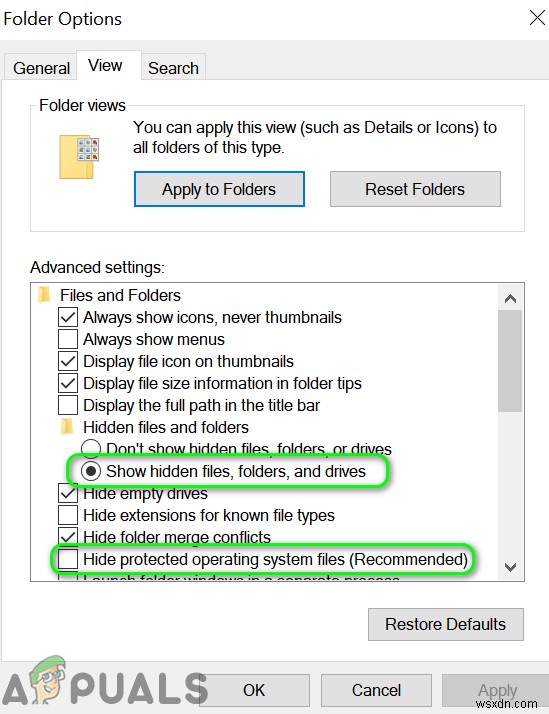Open the Search tab
The image size is (549, 714).
pos(173,67)
